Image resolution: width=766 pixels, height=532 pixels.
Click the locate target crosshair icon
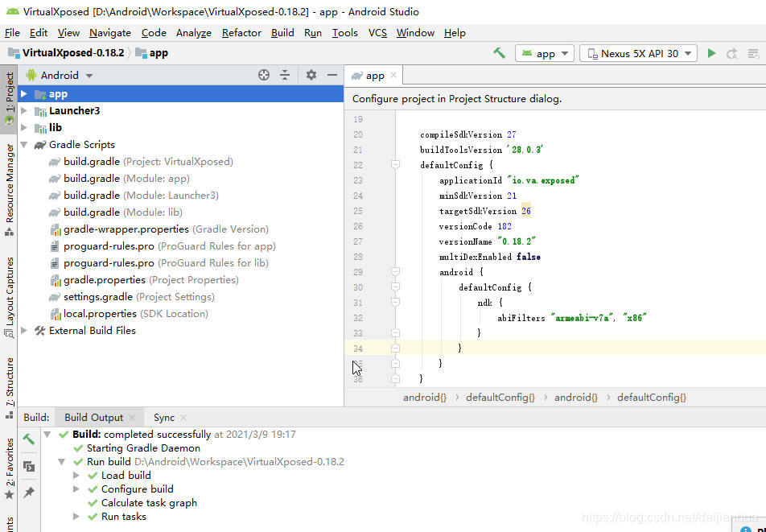[x=264, y=75]
